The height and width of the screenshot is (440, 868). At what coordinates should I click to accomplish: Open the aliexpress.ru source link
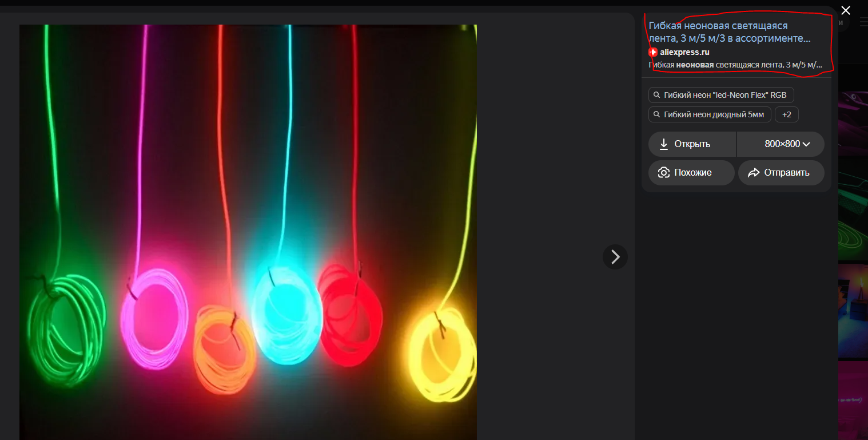[684, 52]
